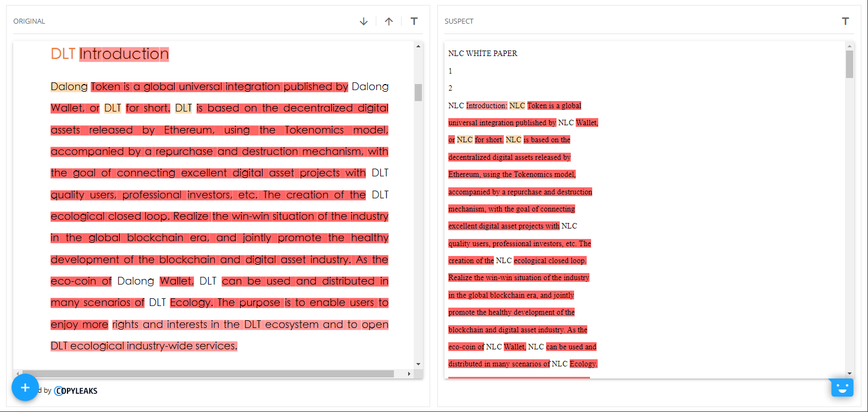Click 'distributed in many scenarios of' suspect text
The height and width of the screenshot is (412, 868).
[x=499, y=364]
